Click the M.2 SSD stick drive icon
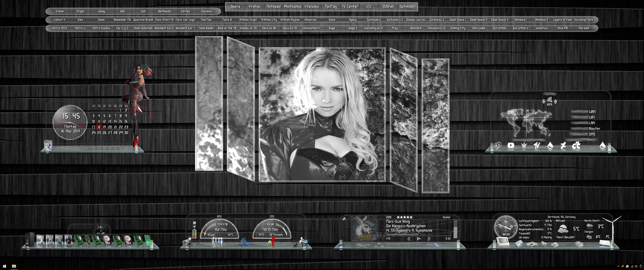 [88, 241]
